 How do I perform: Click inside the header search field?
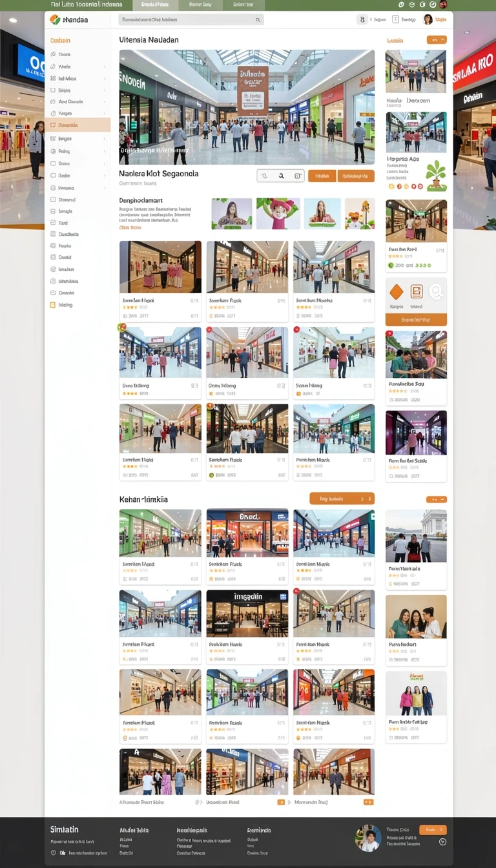(191, 20)
